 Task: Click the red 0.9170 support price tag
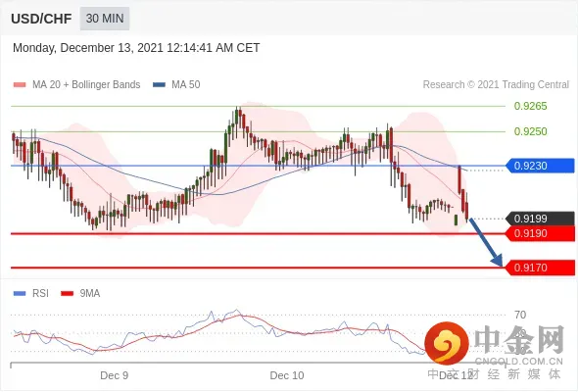[x=540, y=268]
